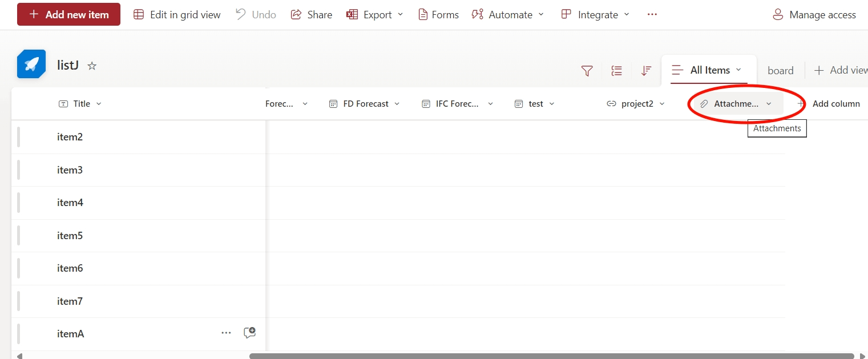Expand the Integrate dropdown chevron

pyautogui.click(x=627, y=15)
